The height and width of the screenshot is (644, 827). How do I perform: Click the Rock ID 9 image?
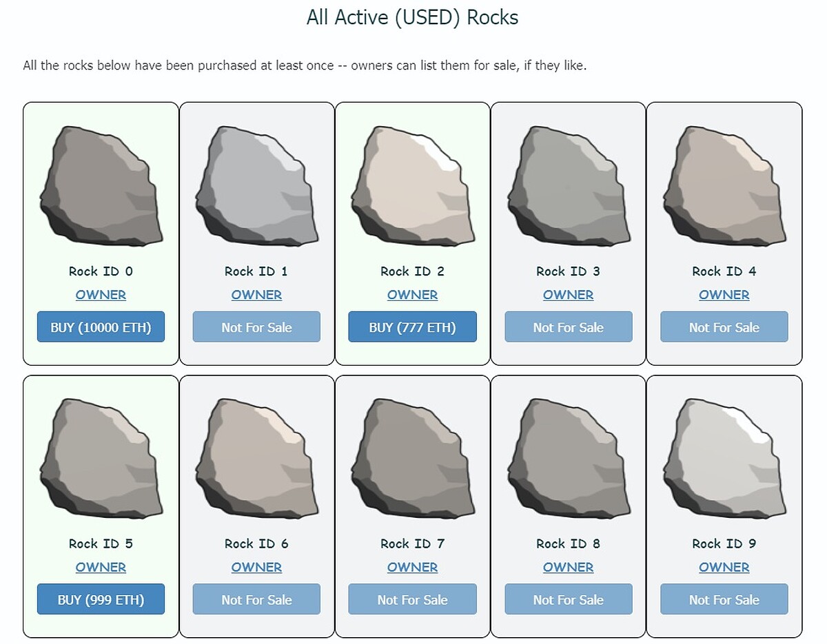click(724, 458)
